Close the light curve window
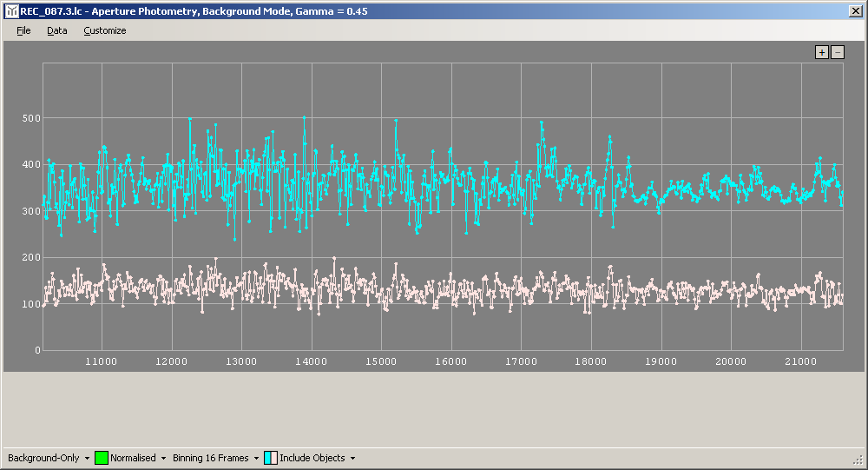Image resolution: width=868 pixels, height=470 pixels. [x=855, y=11]
